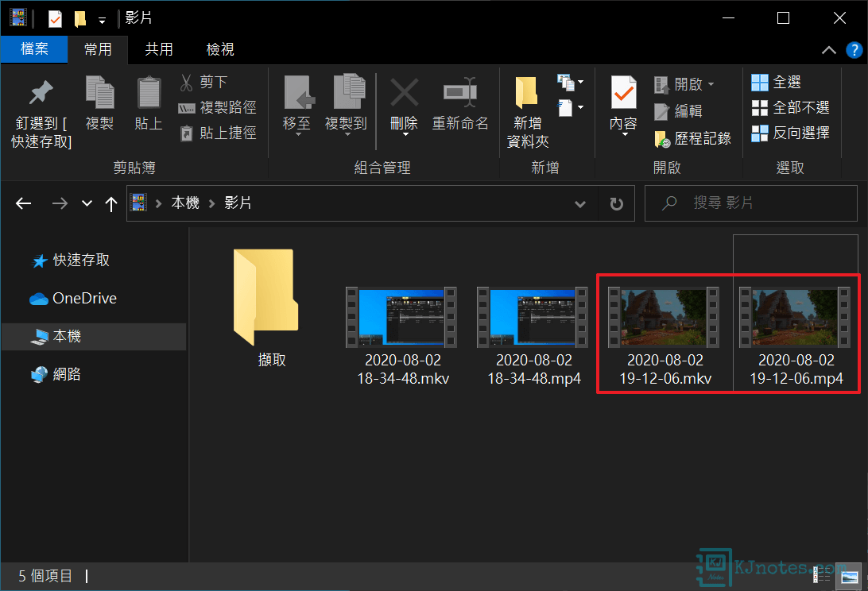Click 反向選擇 invert selection button

pos(790,133)
